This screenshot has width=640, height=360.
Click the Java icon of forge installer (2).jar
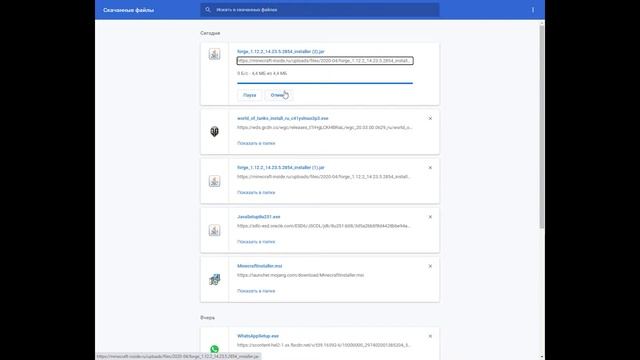click(214, 54)
